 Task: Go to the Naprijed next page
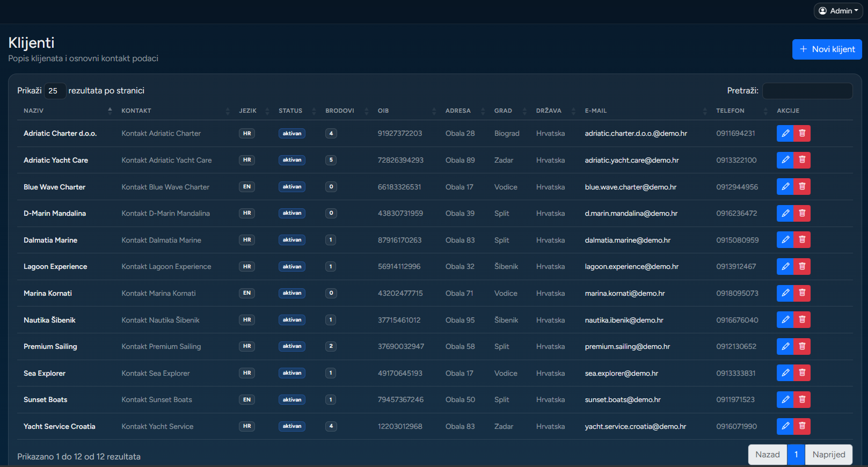point(829,455)
